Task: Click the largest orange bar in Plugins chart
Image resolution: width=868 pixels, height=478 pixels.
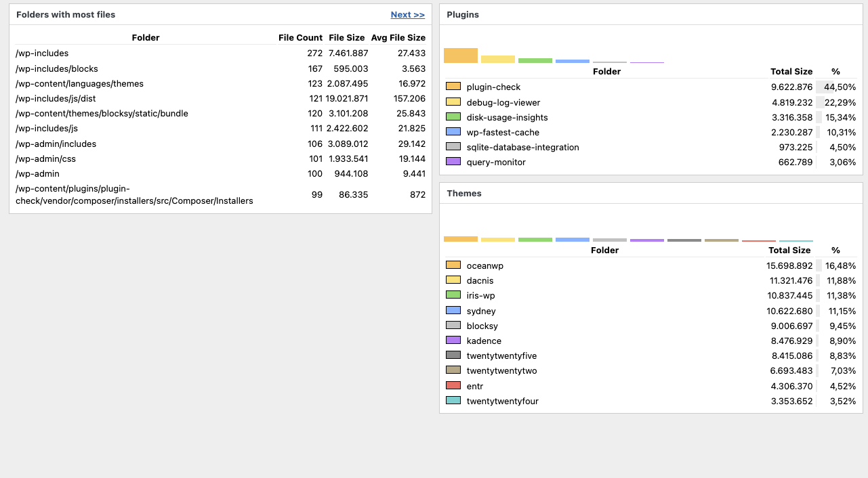Action: point(461,54)
